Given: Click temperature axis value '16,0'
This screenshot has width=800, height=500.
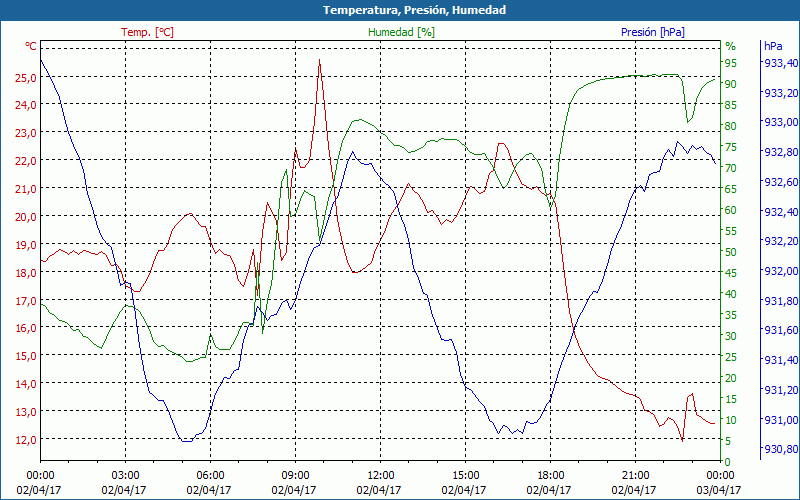Looking at the screenshot, I should point(26,328).
